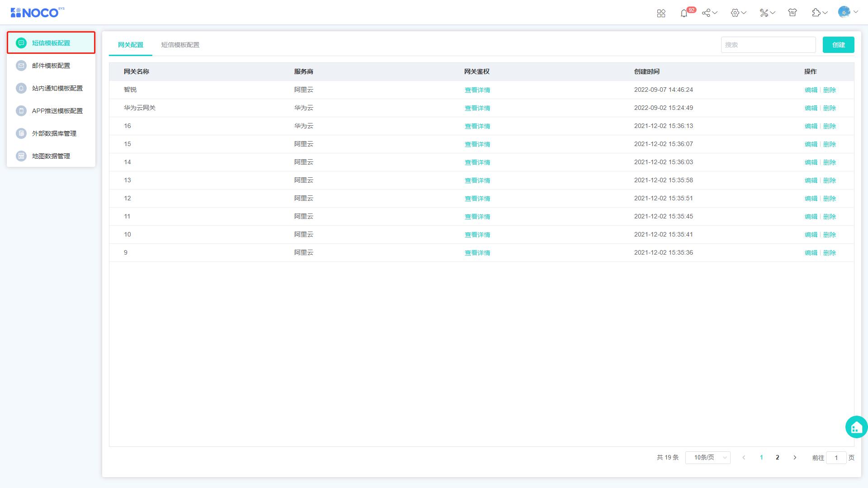Delete the gateway 12 row

[830, 199]
